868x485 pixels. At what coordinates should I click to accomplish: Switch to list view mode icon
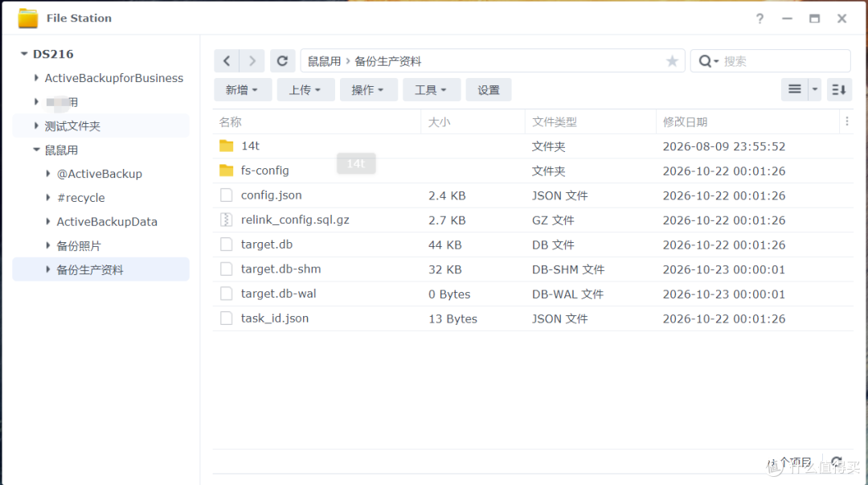(x=794, y=89)
